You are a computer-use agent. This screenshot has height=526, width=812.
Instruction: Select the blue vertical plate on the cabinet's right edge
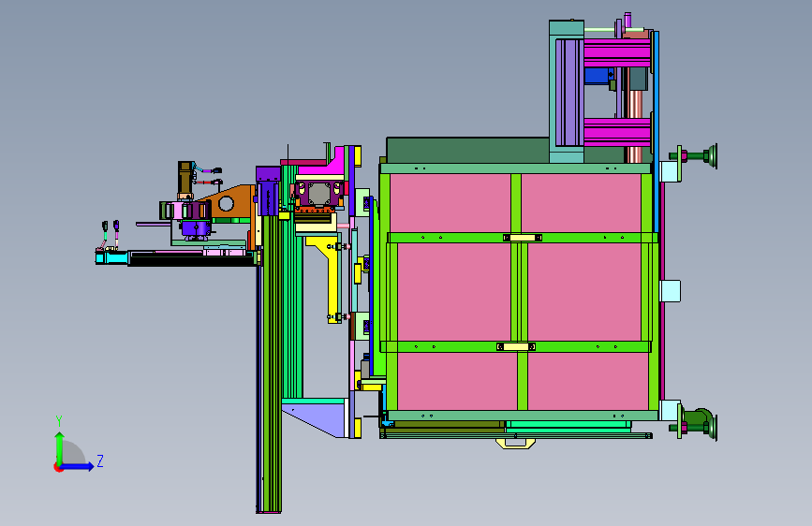(x=657, y=131)
